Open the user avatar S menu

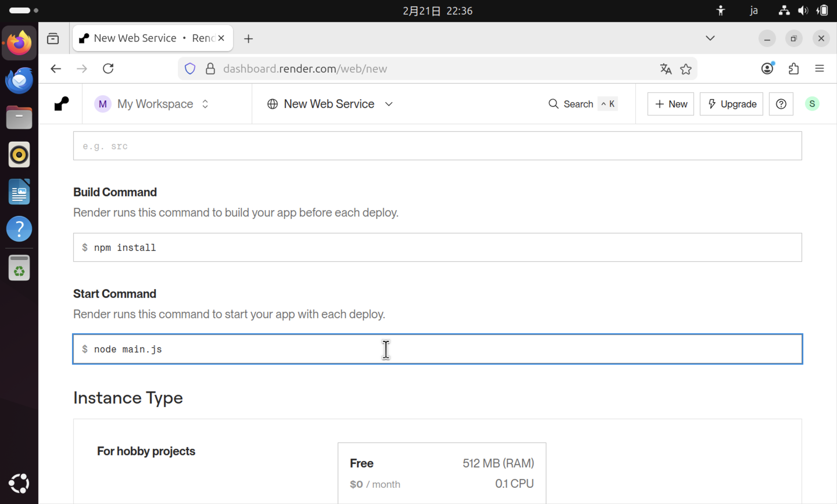point(811,104)
